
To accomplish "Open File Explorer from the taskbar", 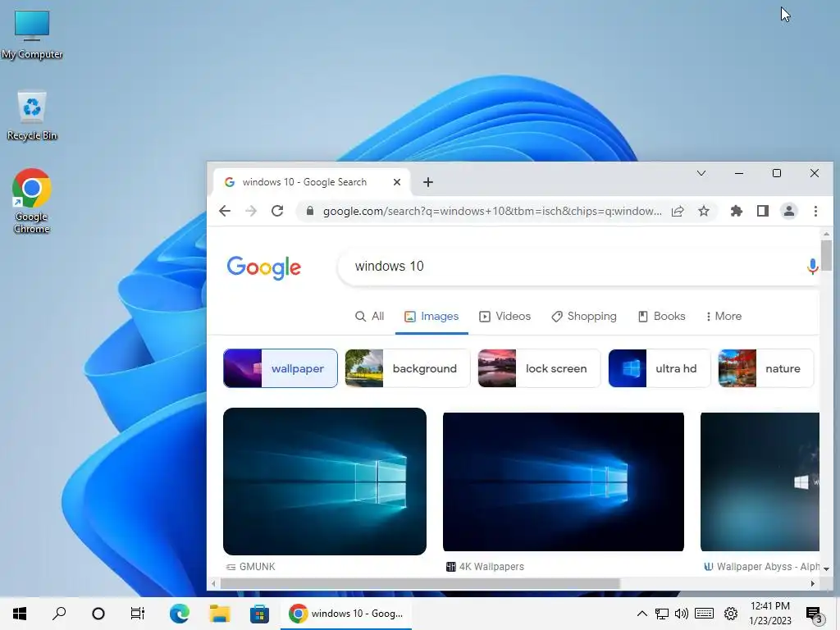I will (220, 614).
